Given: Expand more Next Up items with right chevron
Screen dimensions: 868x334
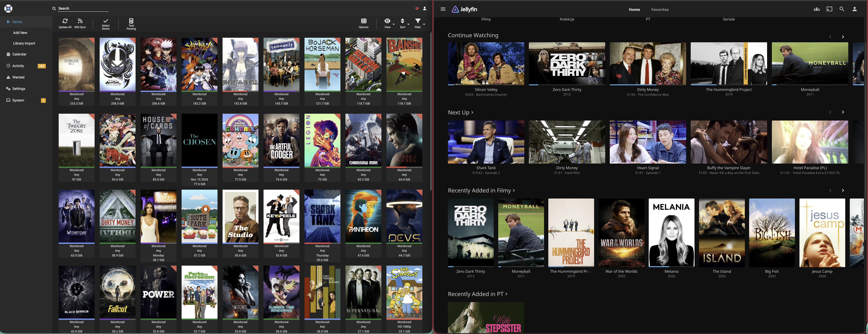Looking at the screenshot, I should [x=843, y=112].
